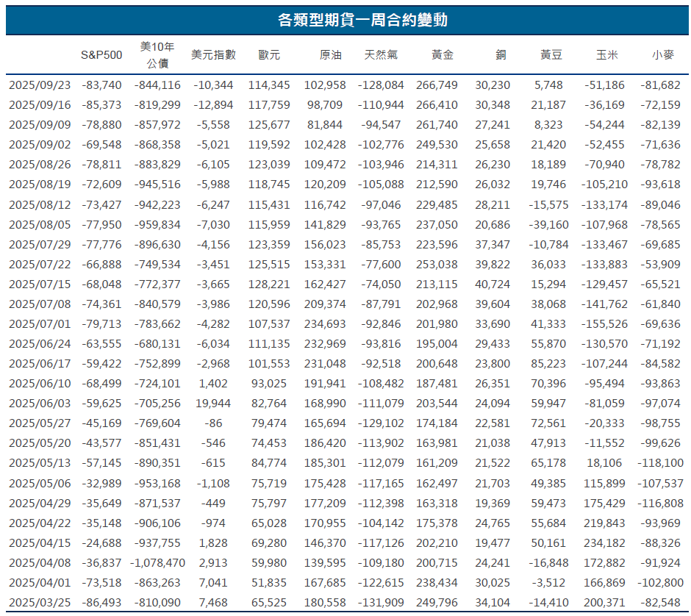Click the 234,693 crude oil value for 2025/07/01
The width and height of the screenshot is (691, 616).
[x=325, y=323]
